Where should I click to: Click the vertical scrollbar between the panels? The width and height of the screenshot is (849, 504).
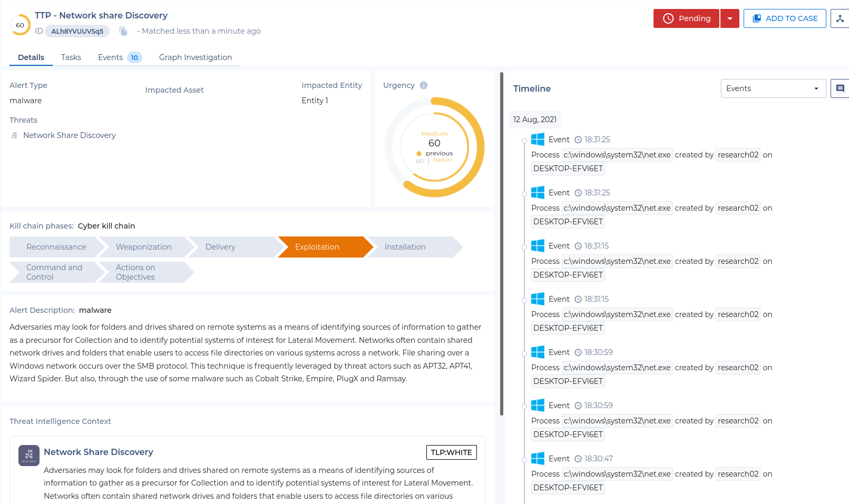click(502, 243)
